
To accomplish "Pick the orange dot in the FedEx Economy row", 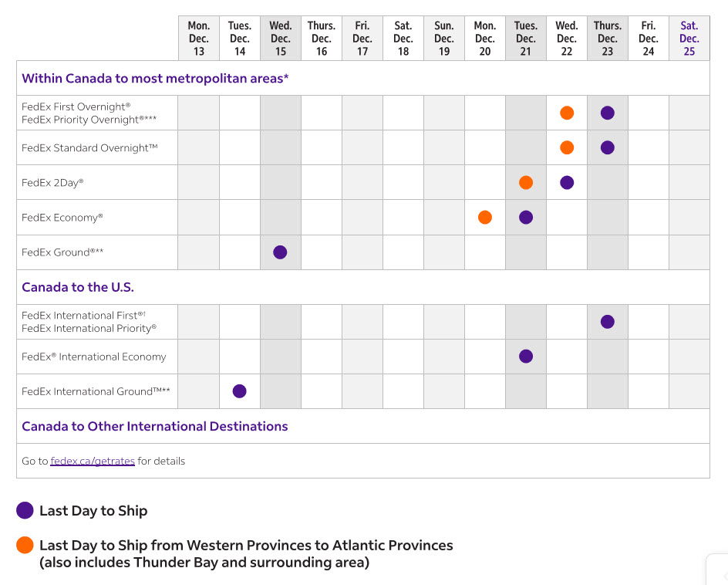I will pos(485,217).
